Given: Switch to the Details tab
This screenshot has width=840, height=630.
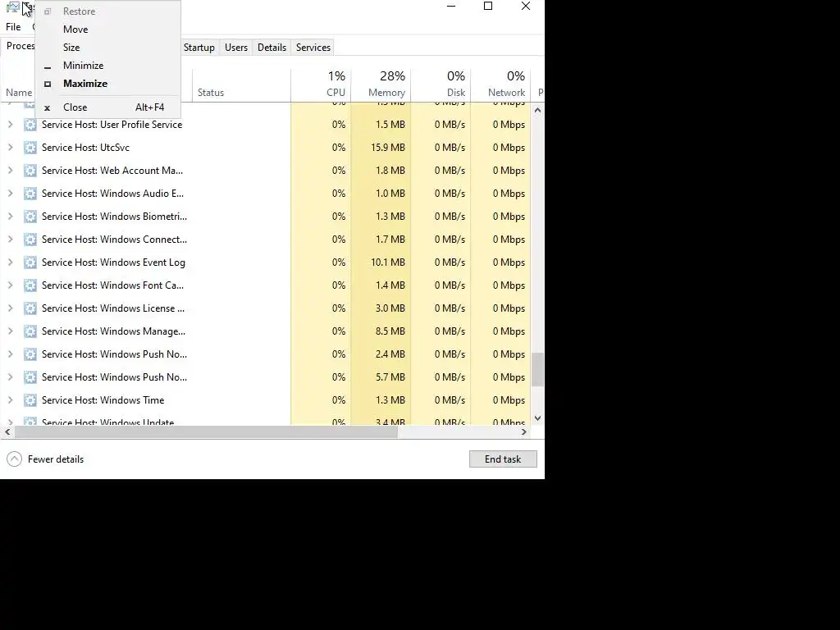Looking at the screenshot, I should pos(272,47).
